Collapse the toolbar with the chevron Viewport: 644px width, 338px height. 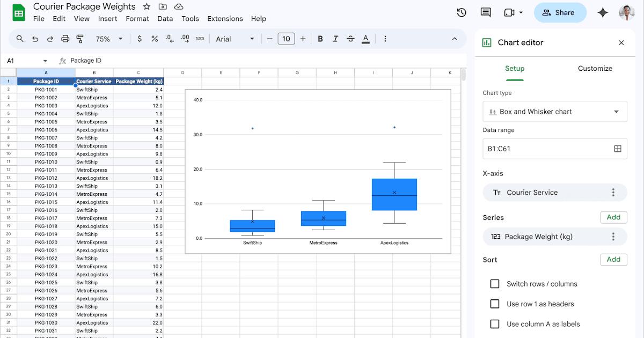click(x=455, y=39)
